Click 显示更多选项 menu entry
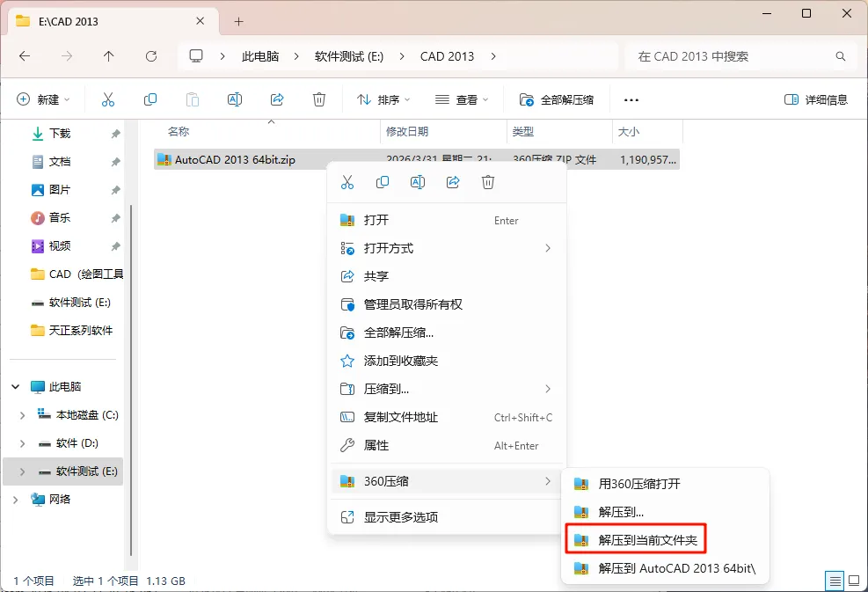The width and height of the screenshot is (868, 592). point(446,517)
